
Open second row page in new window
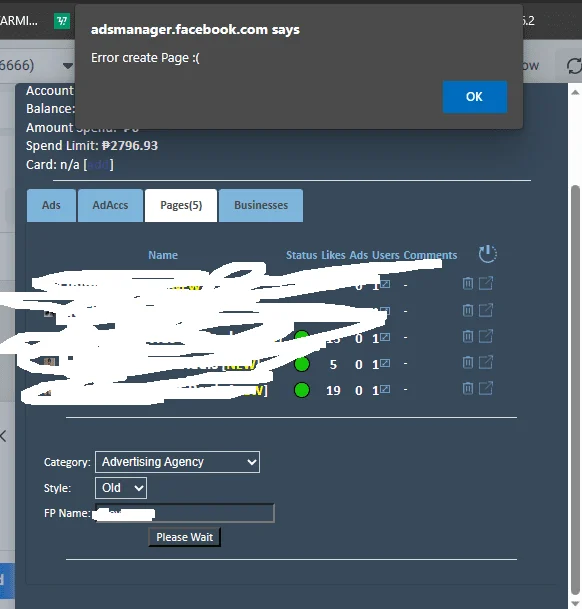point(486,310)
